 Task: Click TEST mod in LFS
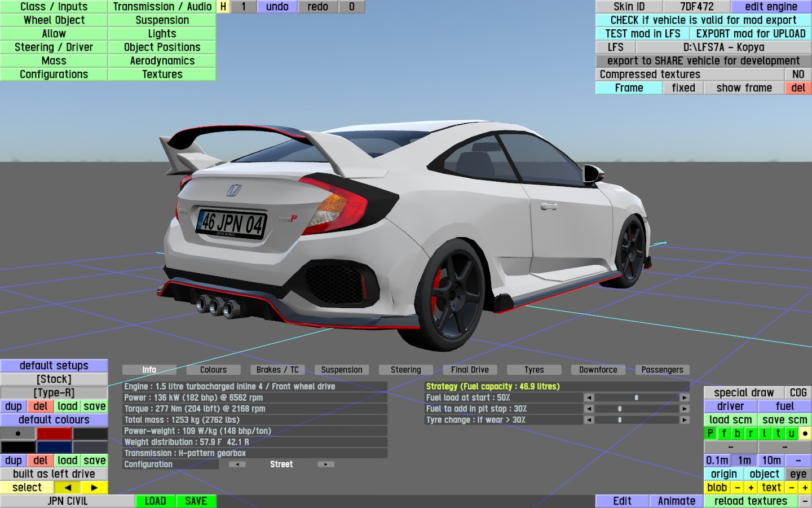coord(643,34)
